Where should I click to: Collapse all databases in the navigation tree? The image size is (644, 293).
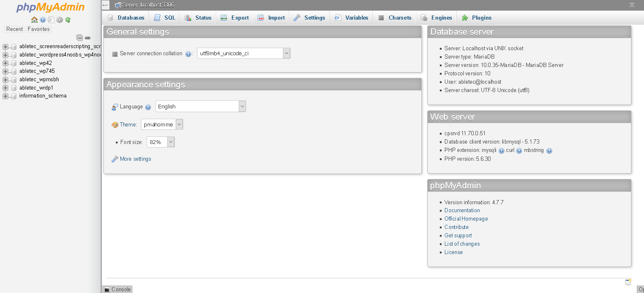80,38
